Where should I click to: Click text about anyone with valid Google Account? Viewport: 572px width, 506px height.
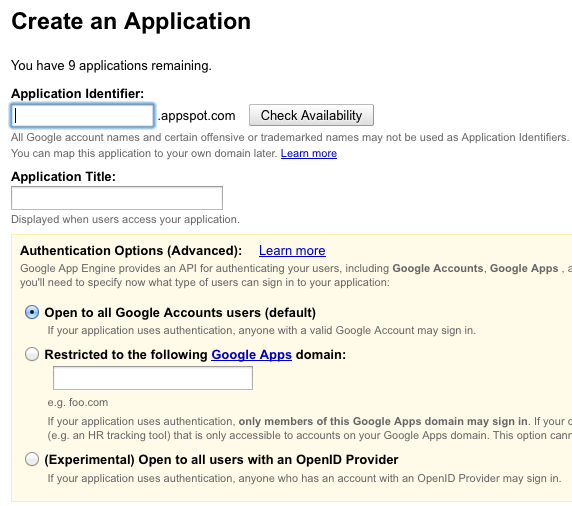[x=262, y=331]
